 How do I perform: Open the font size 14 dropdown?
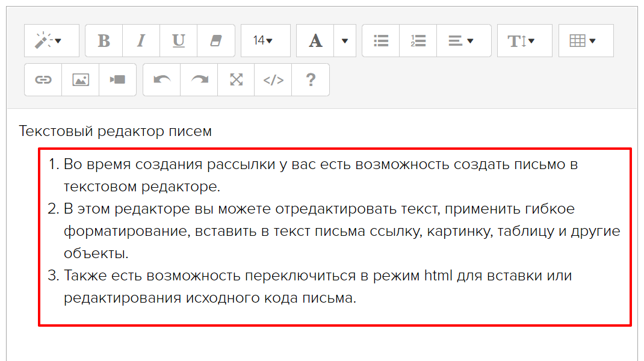click(x=265, y=41)
